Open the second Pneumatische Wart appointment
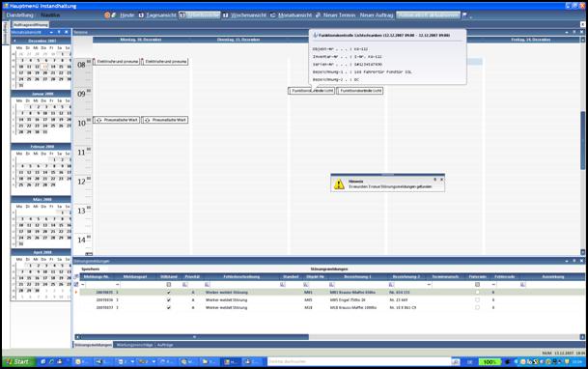Viewport: 588px width, 369px height. pyautogui.click(x=165, y=120)
